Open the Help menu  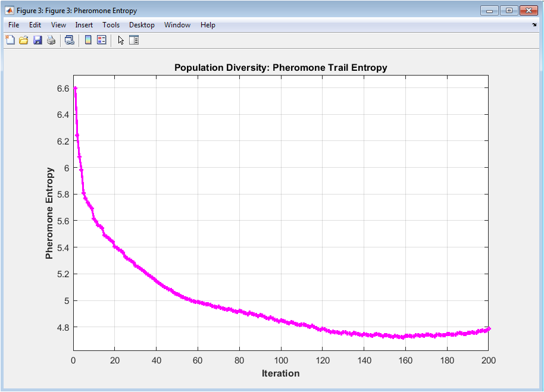pos(208,25)
